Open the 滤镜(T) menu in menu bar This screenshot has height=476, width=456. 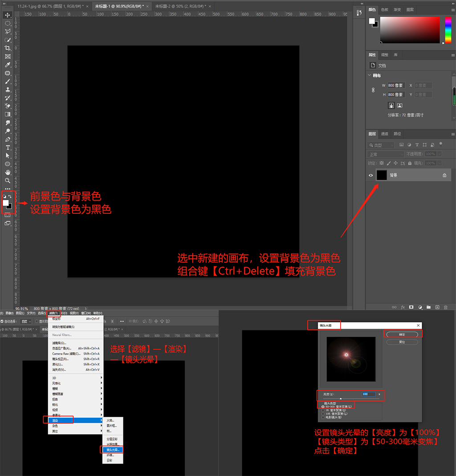[53, 313]
